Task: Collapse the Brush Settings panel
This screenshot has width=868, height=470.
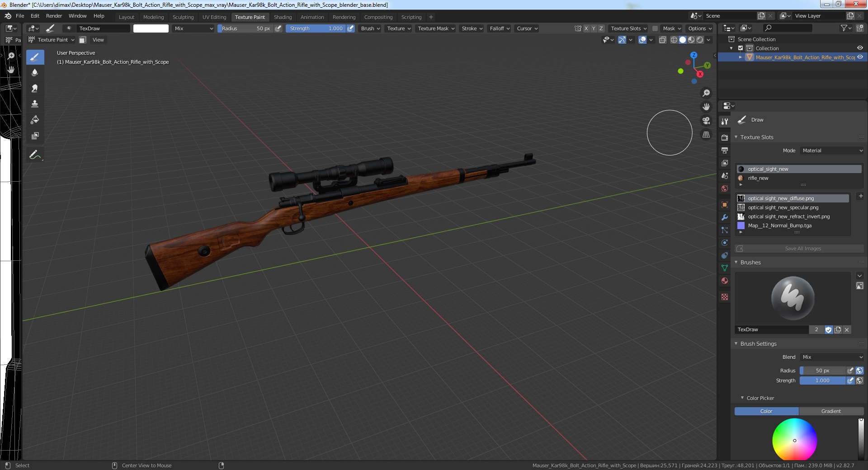Action: (736, 344)
